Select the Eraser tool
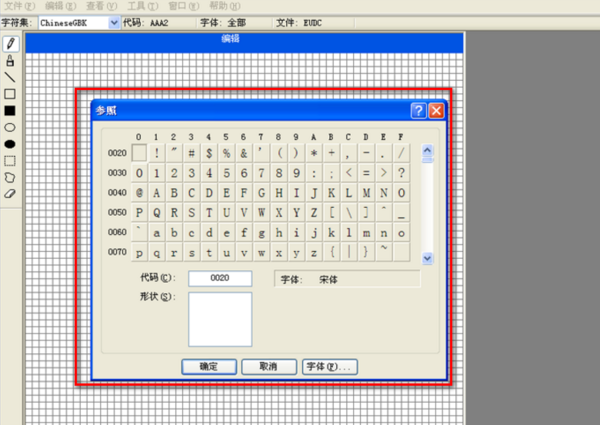The image size is (600, 425). pos(10,193)
